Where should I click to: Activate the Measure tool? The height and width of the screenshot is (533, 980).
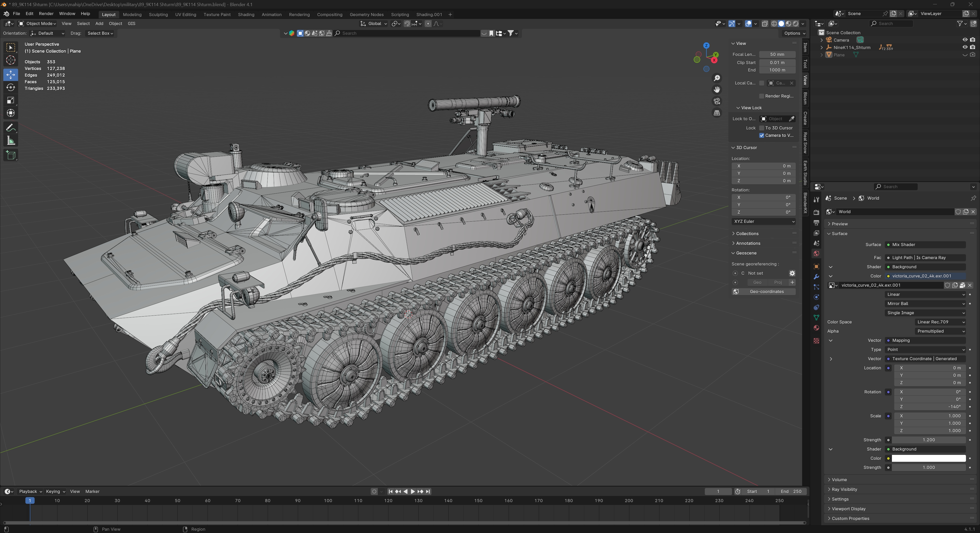click(x=11, y=141)
